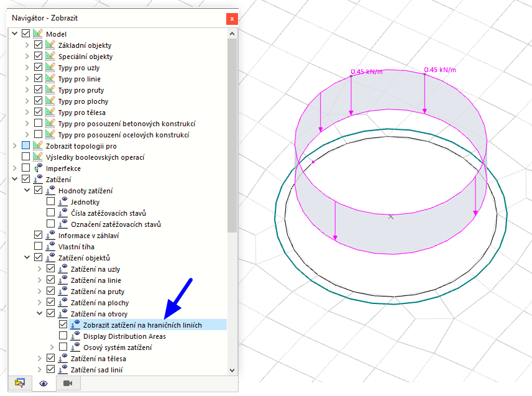Enable Typy pro posouzení ocelových konstrukcí checkbox
This screenshot has height=396, width=532.
39,134
